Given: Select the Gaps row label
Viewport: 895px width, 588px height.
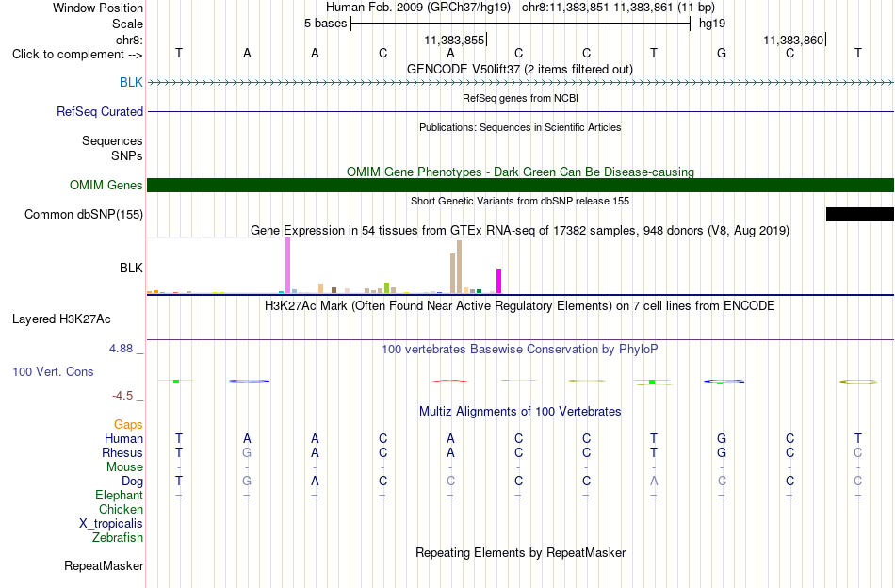Looking at the screenshot, I should coord(128,424).
